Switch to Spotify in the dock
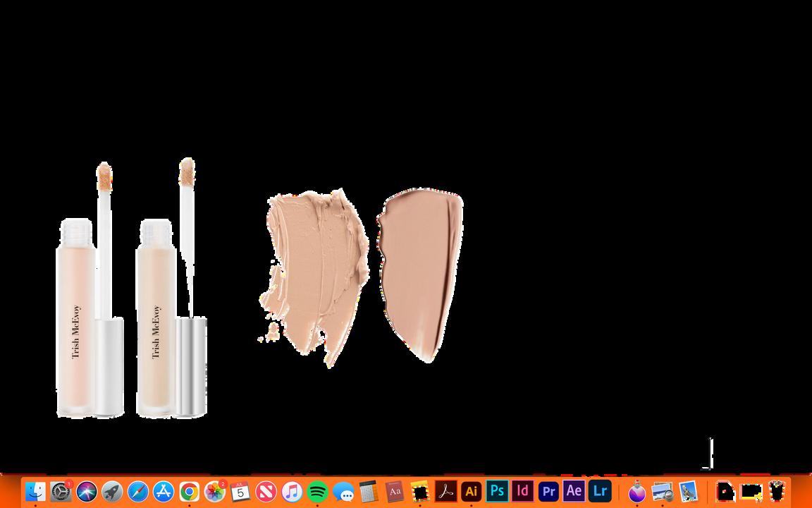This screenshot has height=508, width=812. point(317,491)
